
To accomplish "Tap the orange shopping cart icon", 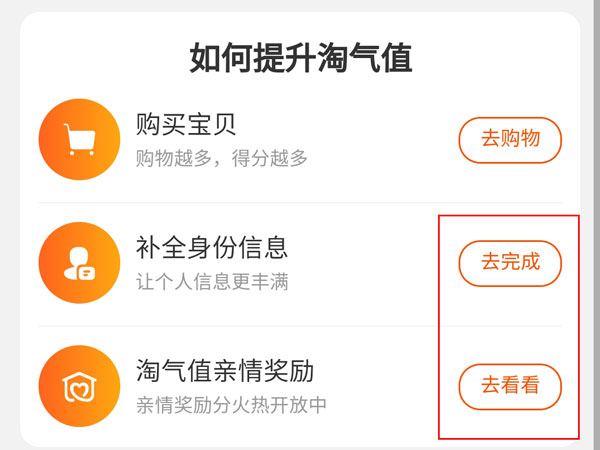I will point(79,140).
